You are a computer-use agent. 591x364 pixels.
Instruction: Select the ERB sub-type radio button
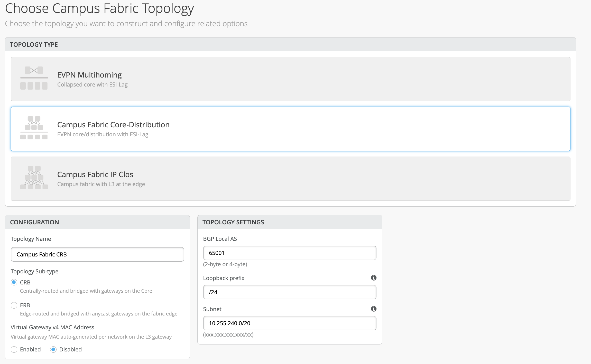click(x=14, y=305)
